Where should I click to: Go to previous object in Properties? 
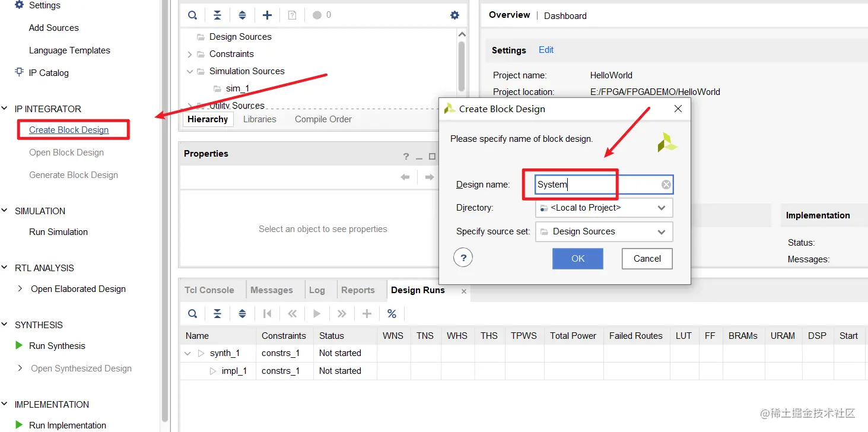pyautogui.click(x=405, y=177)
